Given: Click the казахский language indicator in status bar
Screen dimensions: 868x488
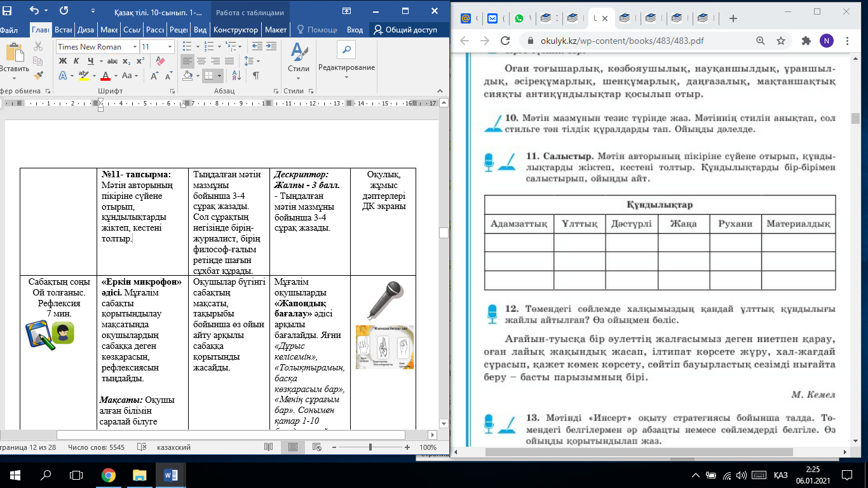Looking at the screenshot, I should click(173, 447).
